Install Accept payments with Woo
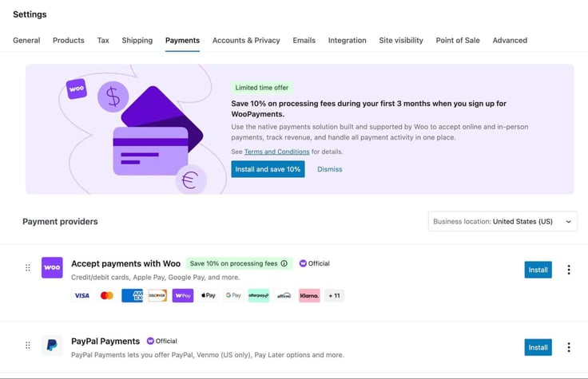Screen dimensions: 588x379 pyautogui.click(x=538, y=270)
